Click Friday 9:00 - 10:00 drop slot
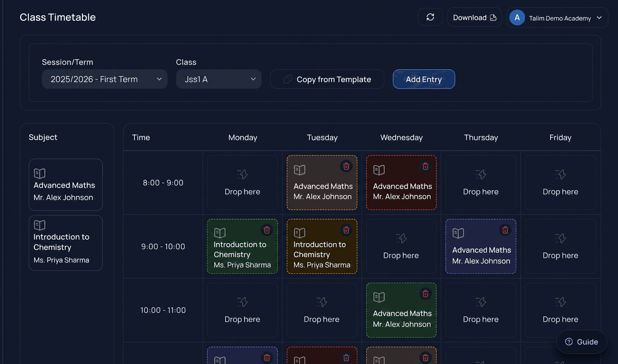Screen dimensions: 618x364 click(560, 246)
